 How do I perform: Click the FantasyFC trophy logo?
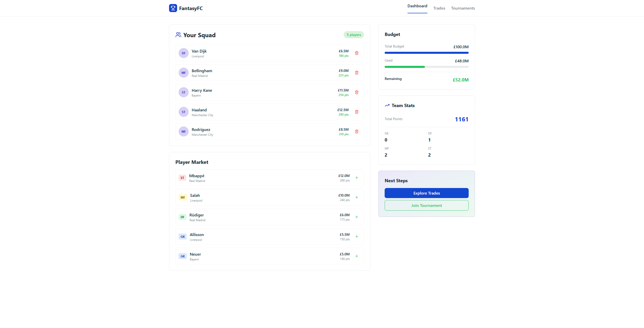[173, 8]
